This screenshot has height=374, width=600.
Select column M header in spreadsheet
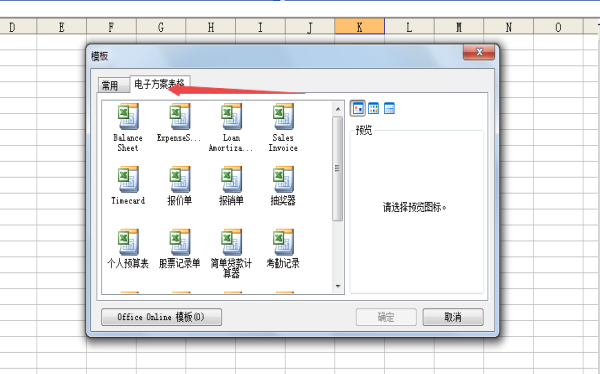pos(459,27)
